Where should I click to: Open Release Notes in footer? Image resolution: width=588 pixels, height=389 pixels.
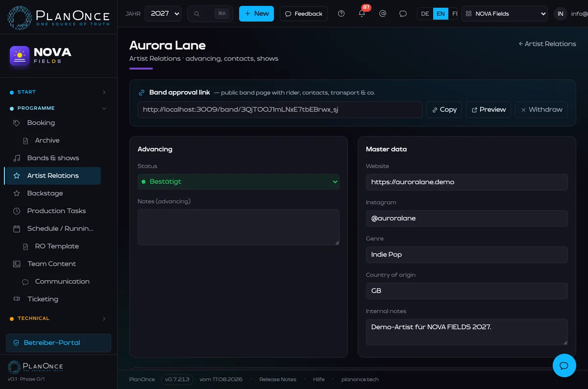(278, 380)
